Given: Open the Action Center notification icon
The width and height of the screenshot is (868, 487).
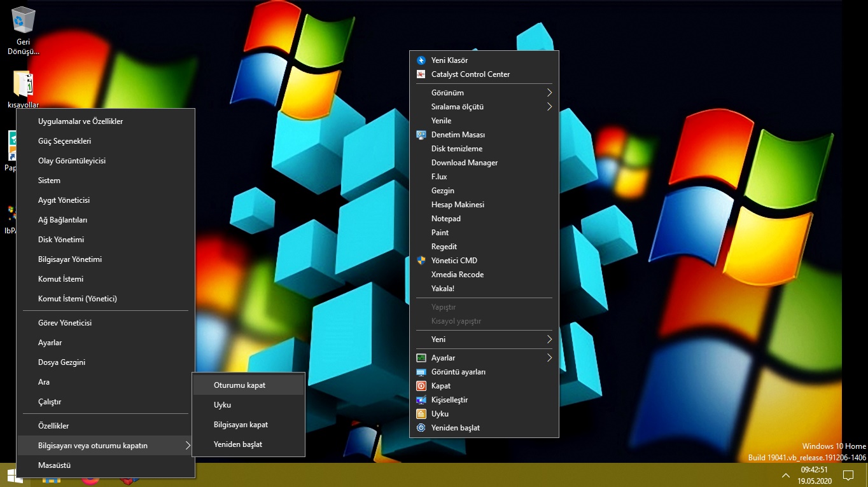Looking at the screenshot, I should [848, 476].
